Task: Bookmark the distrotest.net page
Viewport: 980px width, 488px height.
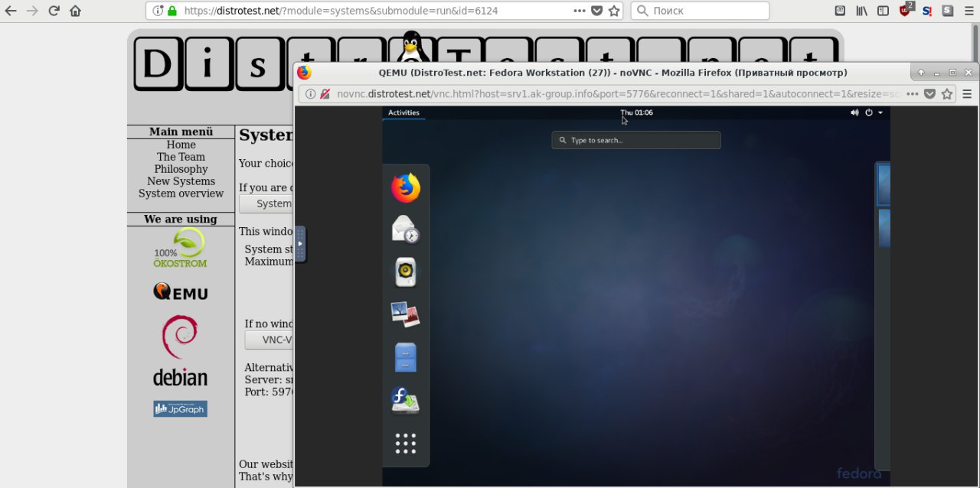Action: tap(614, 11)
